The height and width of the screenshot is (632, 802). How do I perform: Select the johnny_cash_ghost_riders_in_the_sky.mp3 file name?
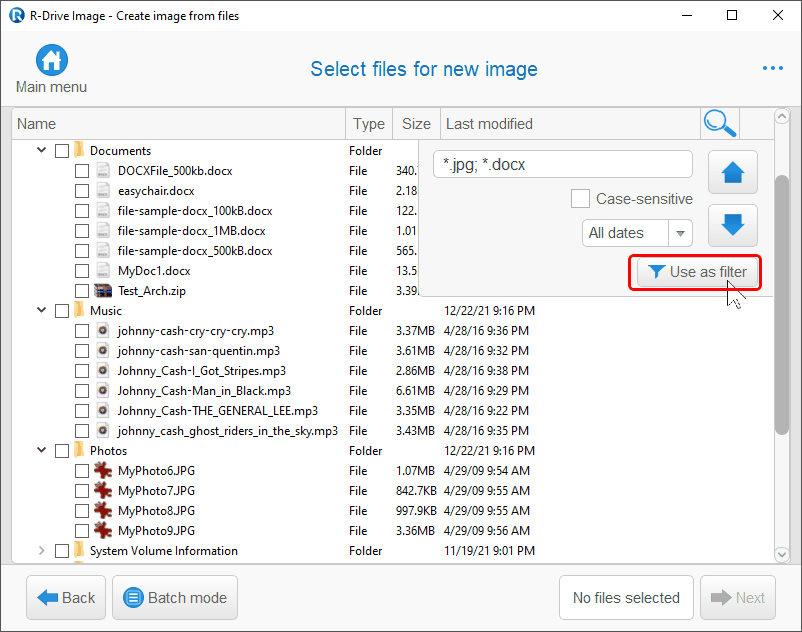pyautogui.click(x=228, y=431)
